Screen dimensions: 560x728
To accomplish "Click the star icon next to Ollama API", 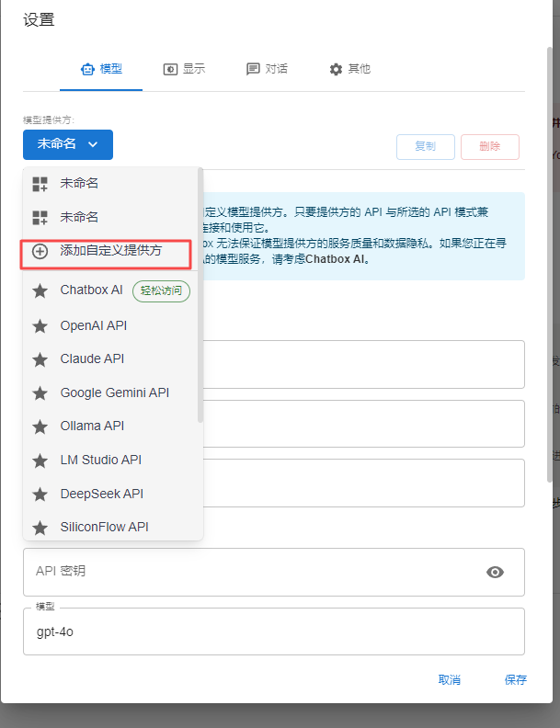I will (x=40, y=427).
